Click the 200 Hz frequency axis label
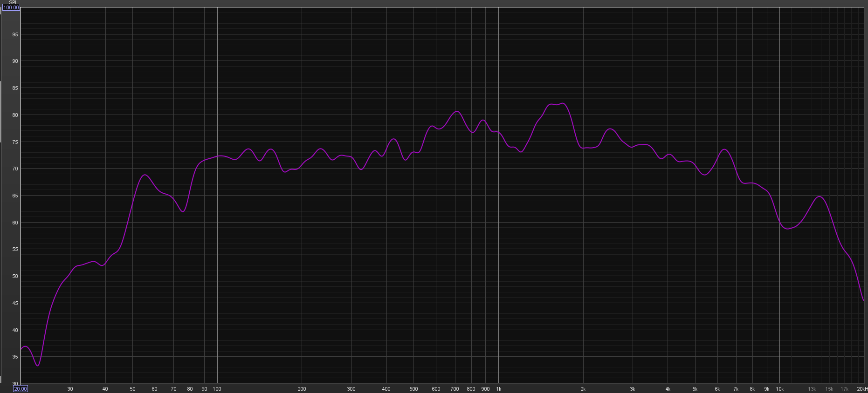This screenshot has height=393, width=868. click(x=302, y=389)
